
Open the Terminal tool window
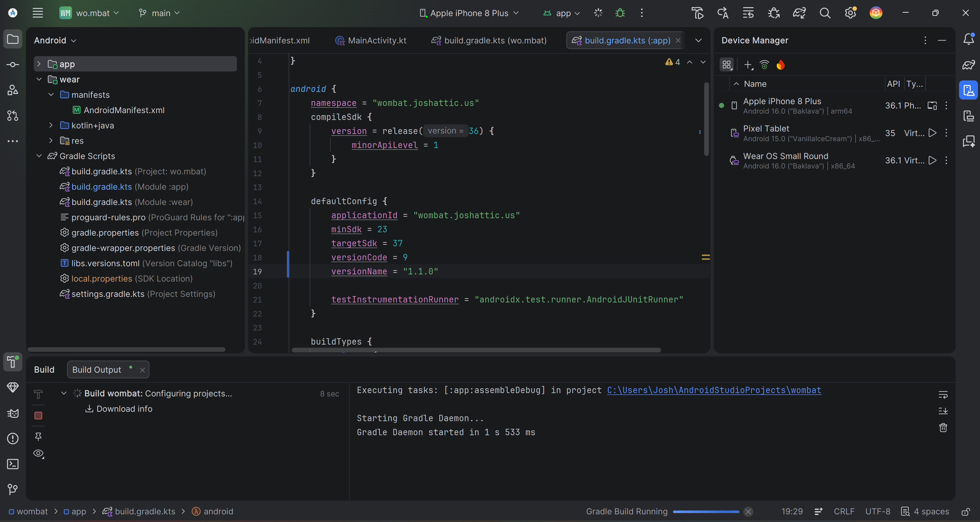pos(13,464)
